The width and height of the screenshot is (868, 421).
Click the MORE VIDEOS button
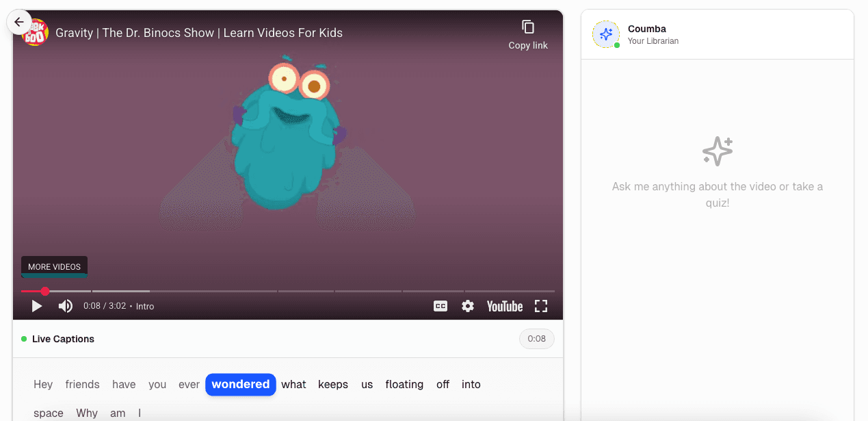tap(54, 267)
